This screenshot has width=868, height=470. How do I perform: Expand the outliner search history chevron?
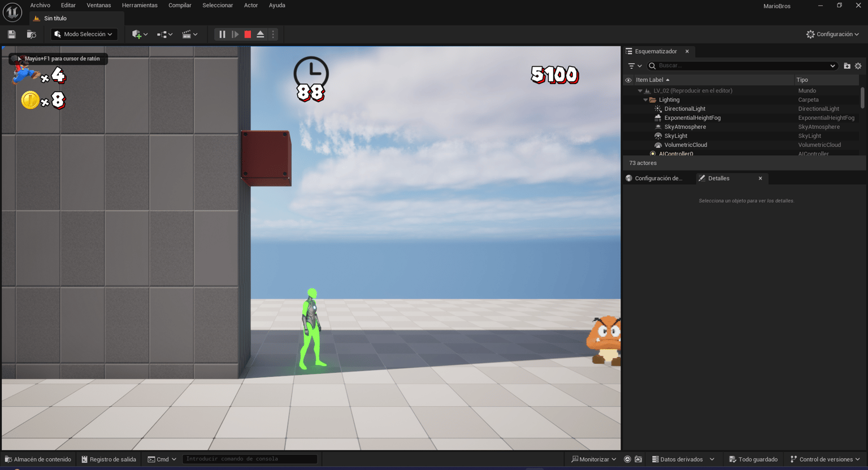click(832, 66)
